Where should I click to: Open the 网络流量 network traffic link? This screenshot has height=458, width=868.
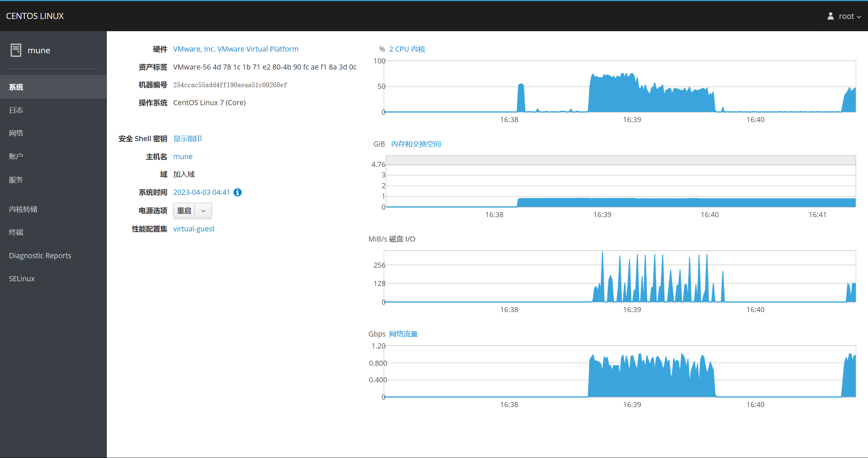[403, 334]
